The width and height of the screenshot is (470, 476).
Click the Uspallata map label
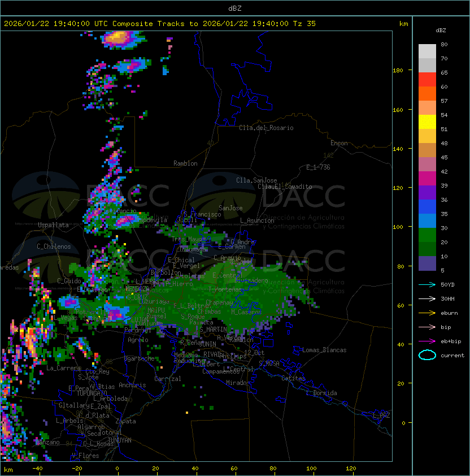point(53,225)
